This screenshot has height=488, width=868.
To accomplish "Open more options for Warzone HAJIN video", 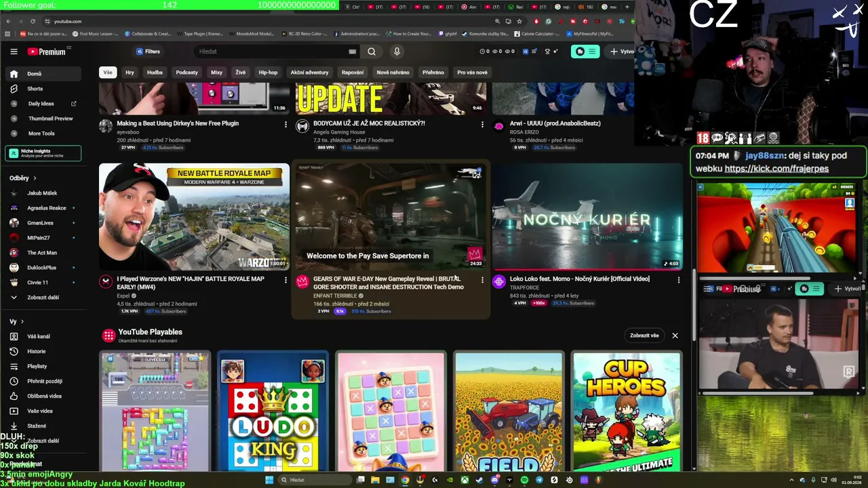I will pos(285,280).
